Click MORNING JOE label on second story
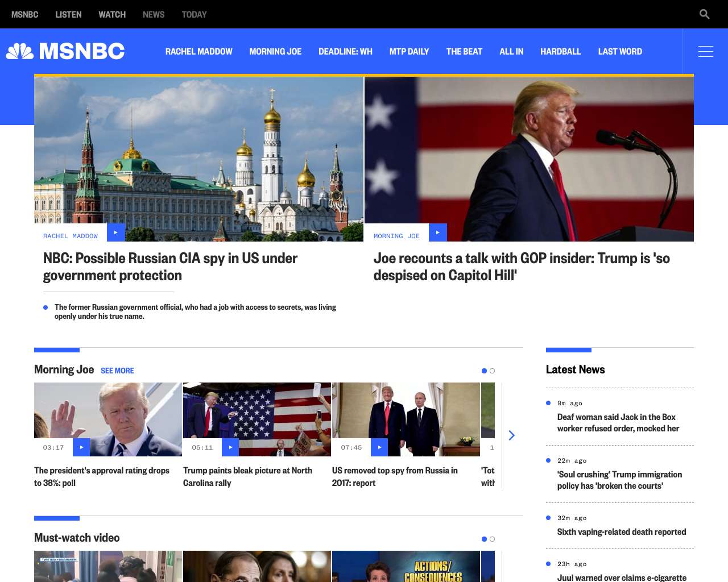 (396, 236)
